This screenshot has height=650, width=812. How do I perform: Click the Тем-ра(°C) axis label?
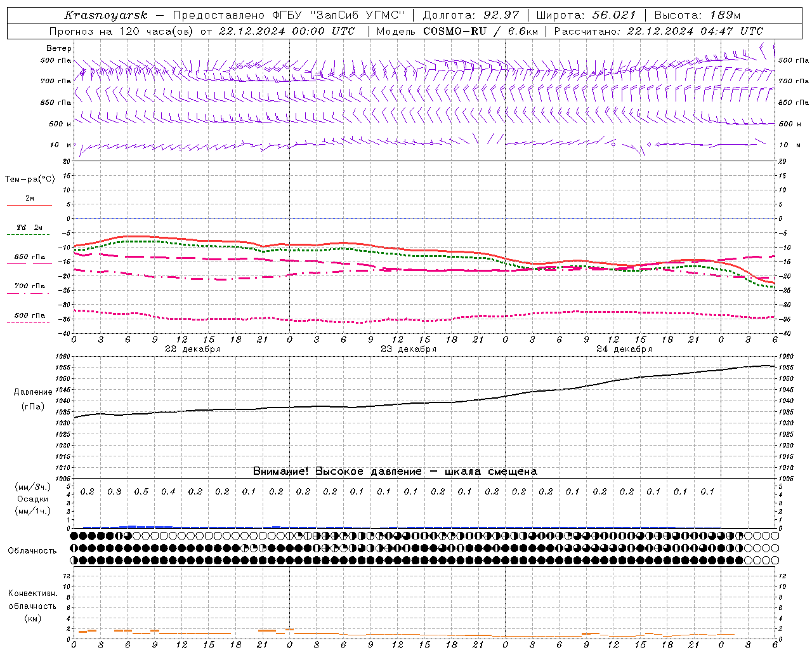pos(30,180)
